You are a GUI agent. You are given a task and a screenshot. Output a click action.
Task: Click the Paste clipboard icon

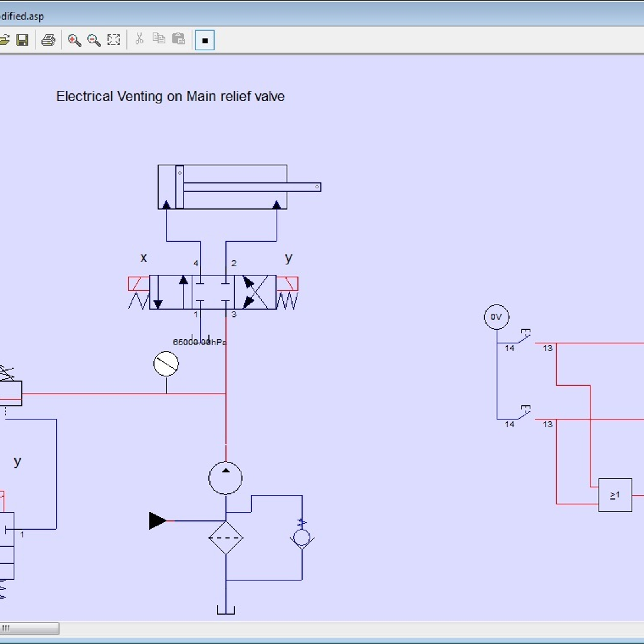click(x=178, y=39)
